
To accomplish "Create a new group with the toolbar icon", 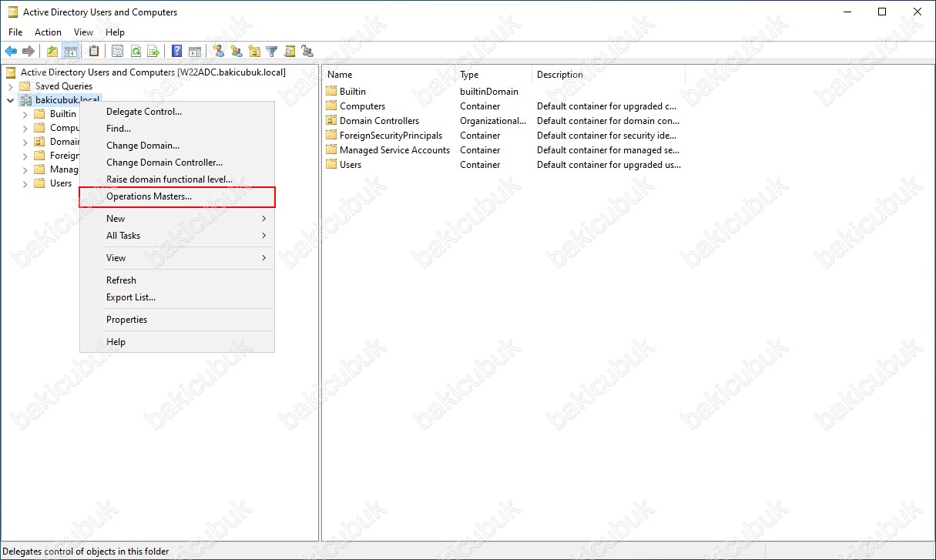I will tap(237, 52).
